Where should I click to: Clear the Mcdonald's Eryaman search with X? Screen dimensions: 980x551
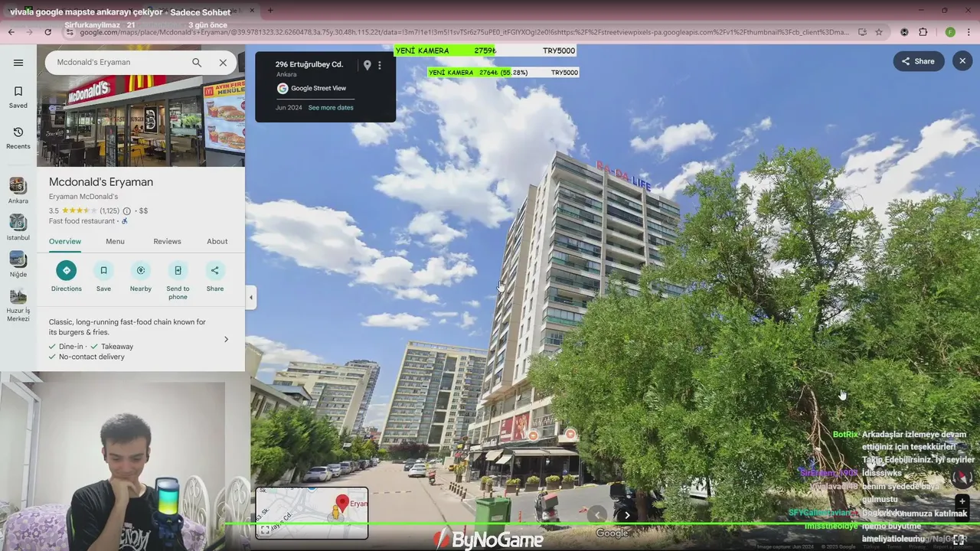223,63
